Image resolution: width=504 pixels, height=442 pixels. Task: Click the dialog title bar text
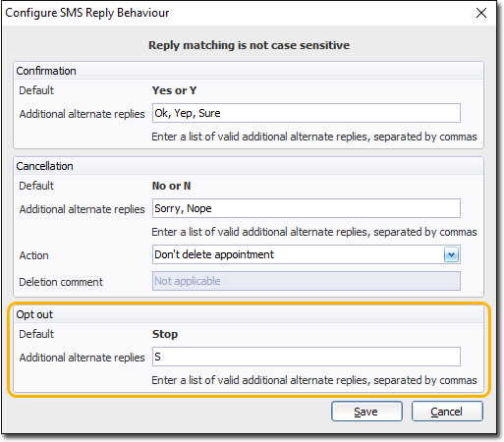[87, 13]
